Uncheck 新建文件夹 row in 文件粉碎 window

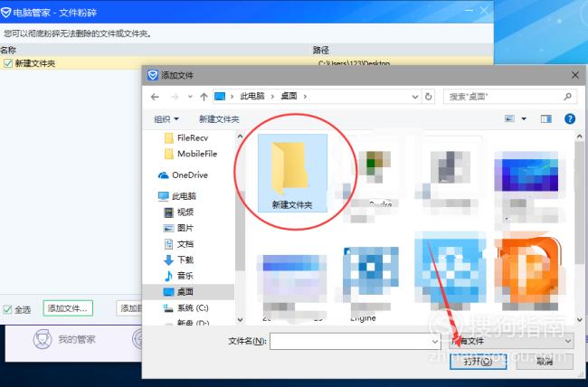[x=8, y=63]
